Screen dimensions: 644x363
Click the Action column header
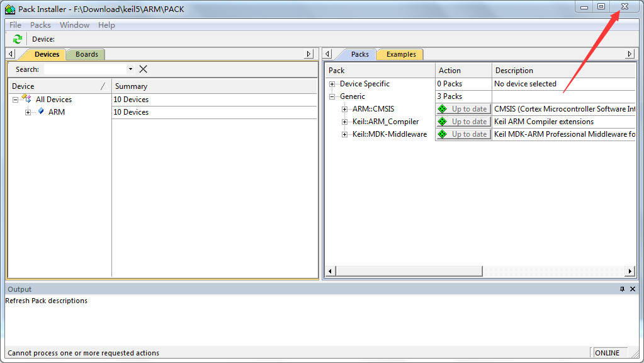click(x=463, y=71)
